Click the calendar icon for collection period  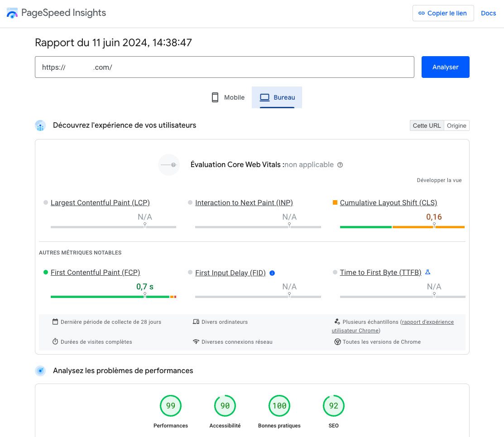(55, 322)
